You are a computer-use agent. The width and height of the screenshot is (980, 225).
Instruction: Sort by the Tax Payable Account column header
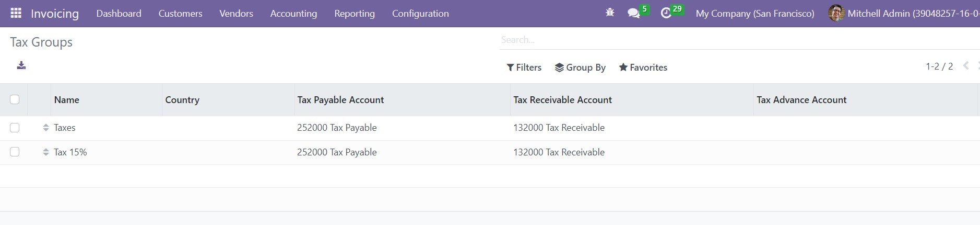point(340,100)
